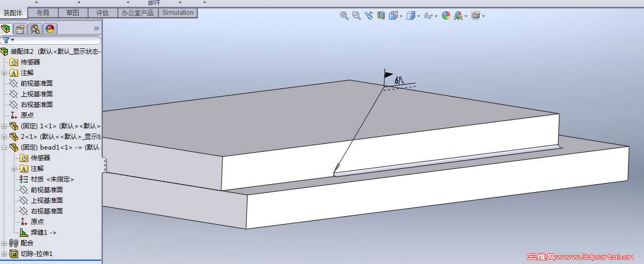
Task: Click the tree filter funnel icon
Action: pyautogui.click(x=6, y=40)
